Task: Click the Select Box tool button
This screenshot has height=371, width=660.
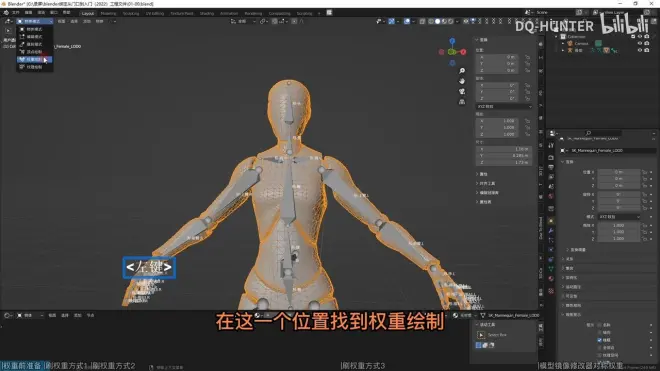Action: point(481,335)
